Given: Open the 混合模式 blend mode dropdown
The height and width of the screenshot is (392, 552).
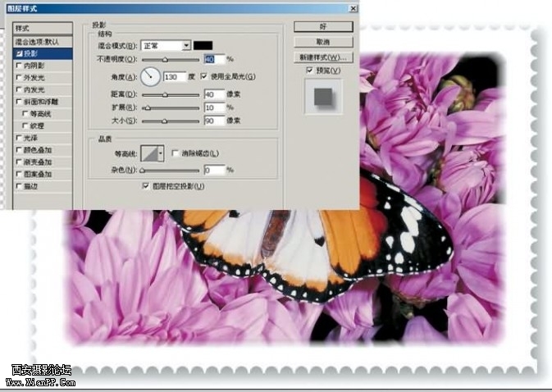Looking at the screenshot, I should pyautogui.click(x=166, y=45).
